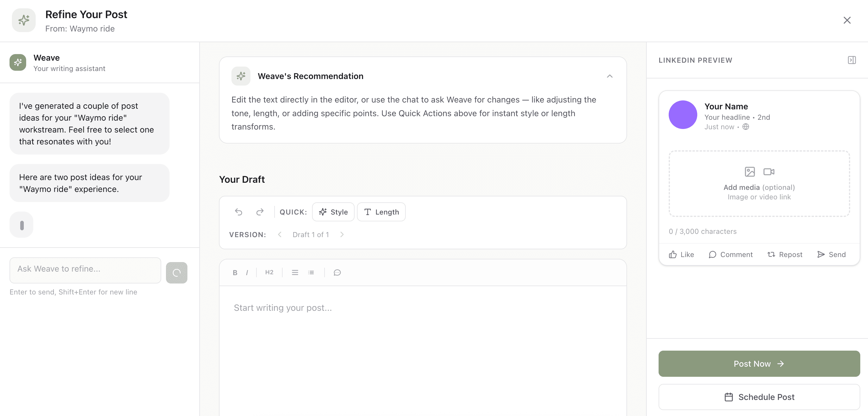
Task: Select the Like action in the preview
Action: [681, 254]
